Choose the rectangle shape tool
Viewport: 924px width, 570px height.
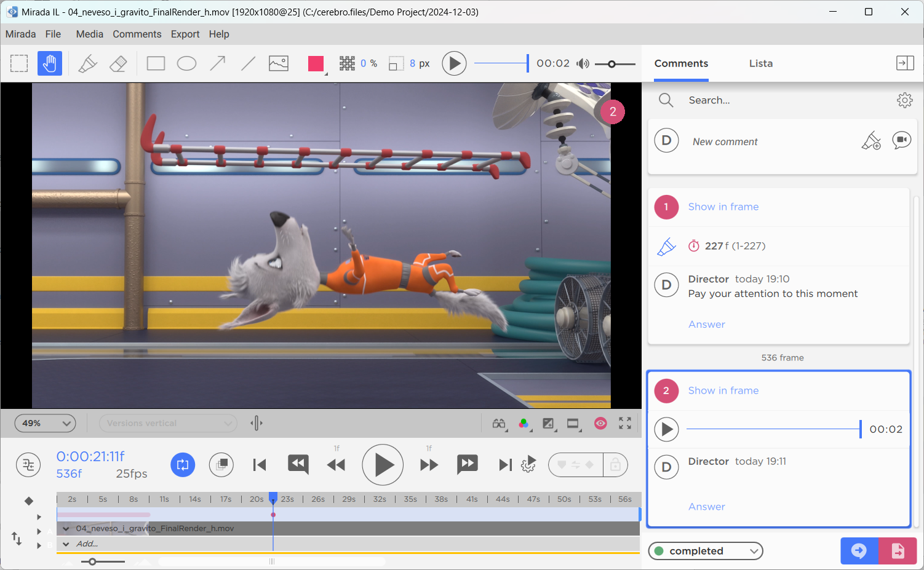[156, 63]
